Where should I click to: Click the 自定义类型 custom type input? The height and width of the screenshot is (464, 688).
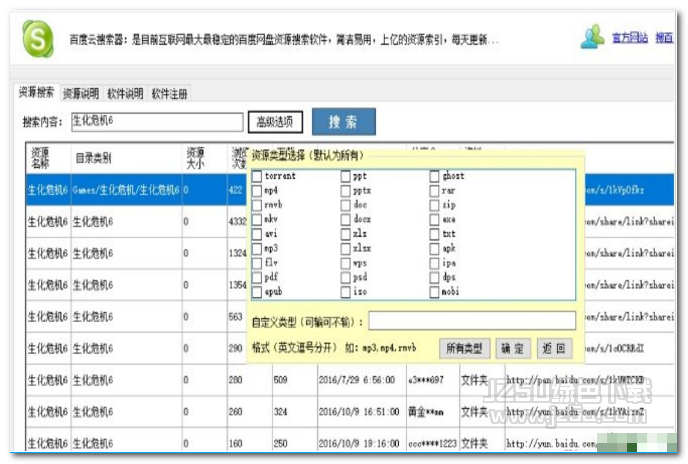pos(472,320)
